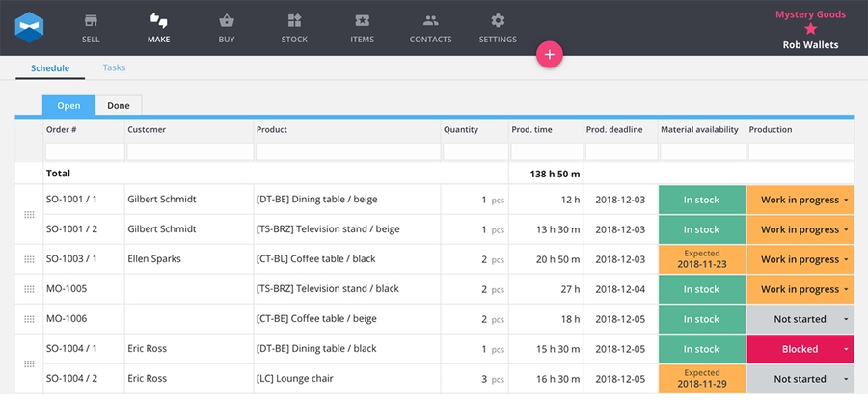Click the Customer filter input field

tap(188, 151)
